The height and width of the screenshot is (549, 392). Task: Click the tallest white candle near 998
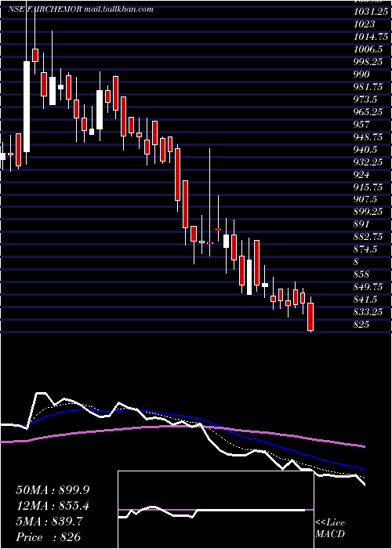(27, 107)
